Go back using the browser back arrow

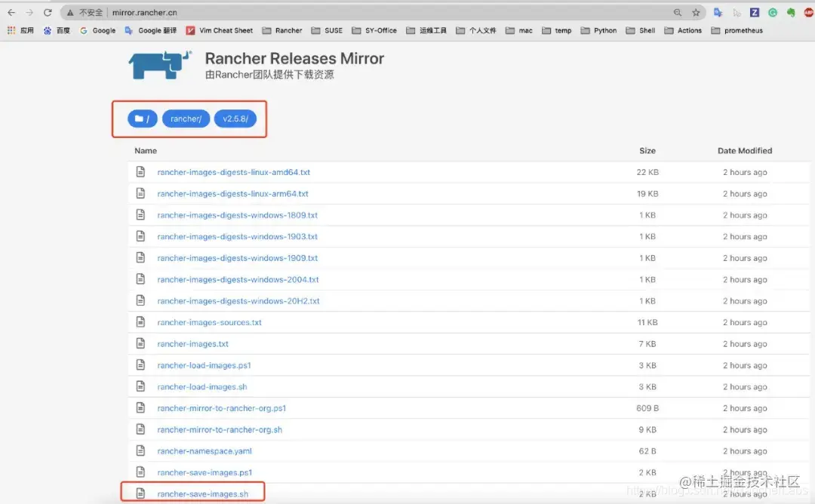[x=11, y=13]
